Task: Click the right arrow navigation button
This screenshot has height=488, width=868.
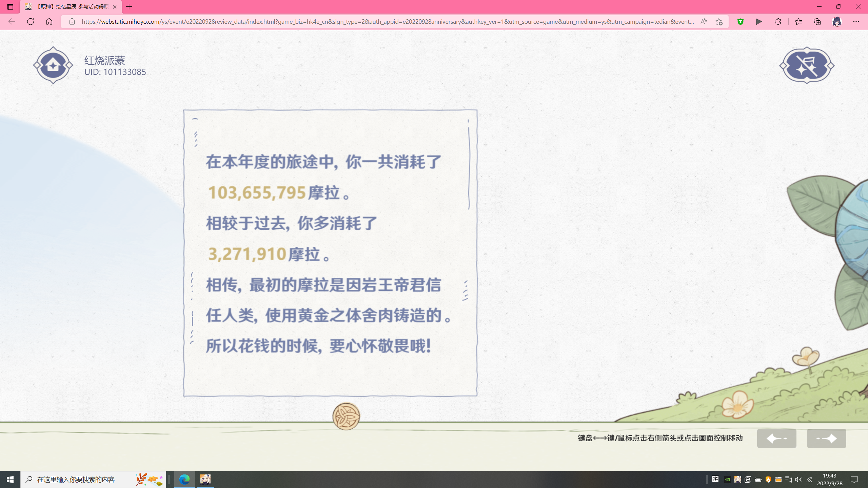Action: coord(826,438)
